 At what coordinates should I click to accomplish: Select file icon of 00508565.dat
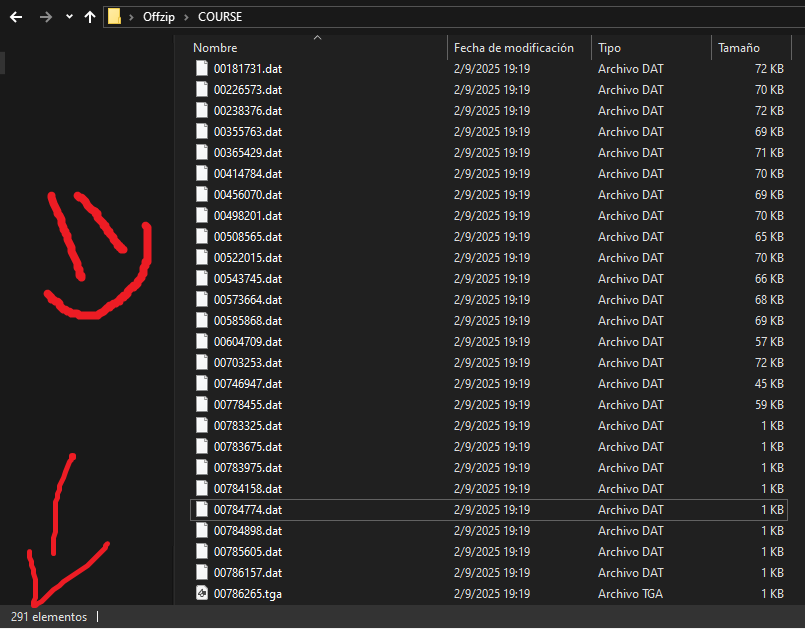coord(202,237)
